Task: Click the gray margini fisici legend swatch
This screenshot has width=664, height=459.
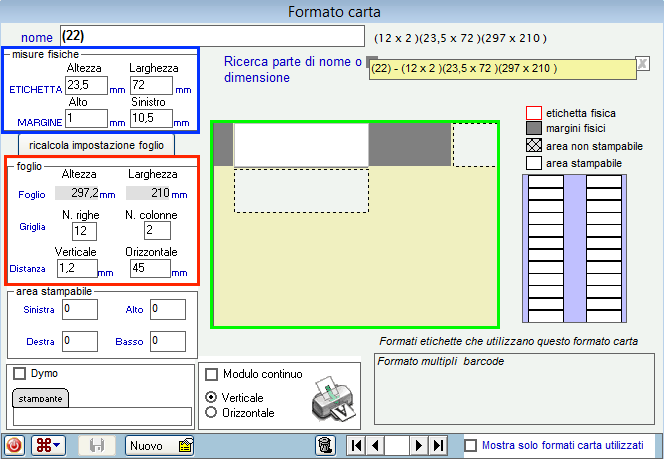Action: [534, 128]
